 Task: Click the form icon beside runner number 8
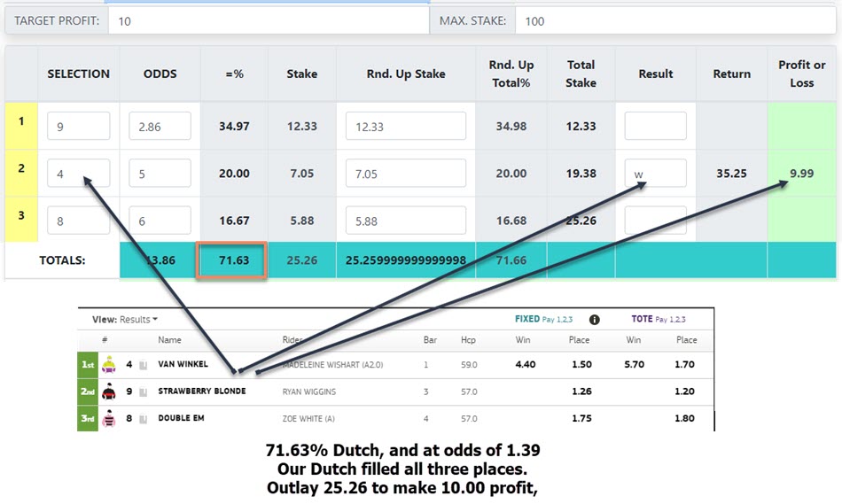point(142,418)
